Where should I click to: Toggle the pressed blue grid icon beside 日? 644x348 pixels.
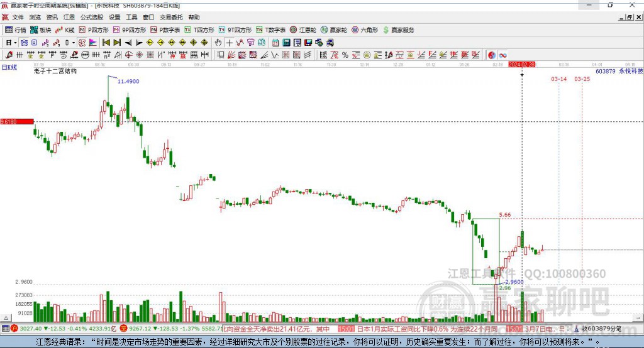pos(25,43)
